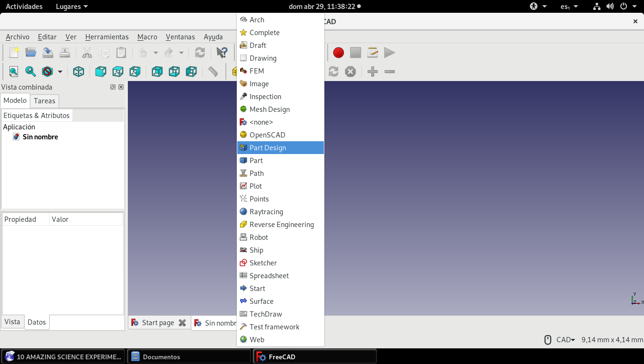
Task: Open the power system menu
Action: coord(628,6)
